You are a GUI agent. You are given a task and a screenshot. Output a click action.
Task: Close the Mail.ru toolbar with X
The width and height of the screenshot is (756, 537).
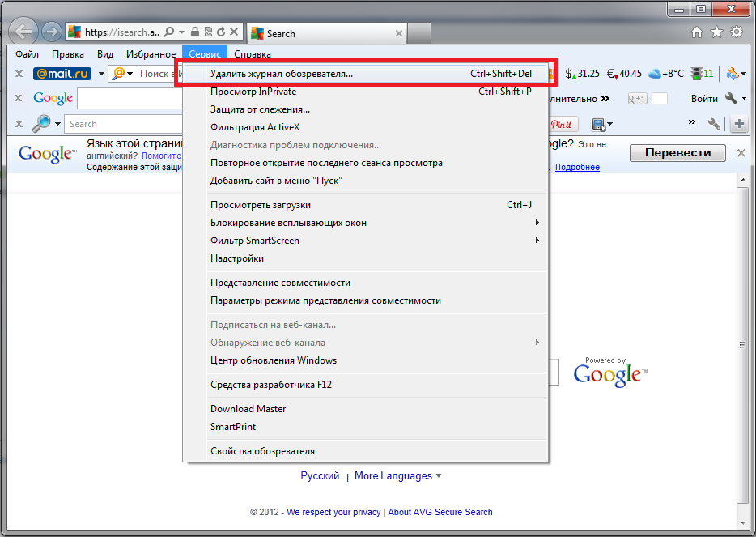[18, 74]
